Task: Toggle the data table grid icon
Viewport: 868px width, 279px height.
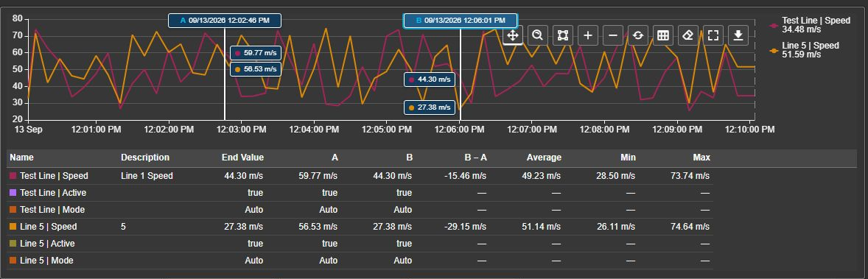Action: pyautogui.click(x=663, y=35)
